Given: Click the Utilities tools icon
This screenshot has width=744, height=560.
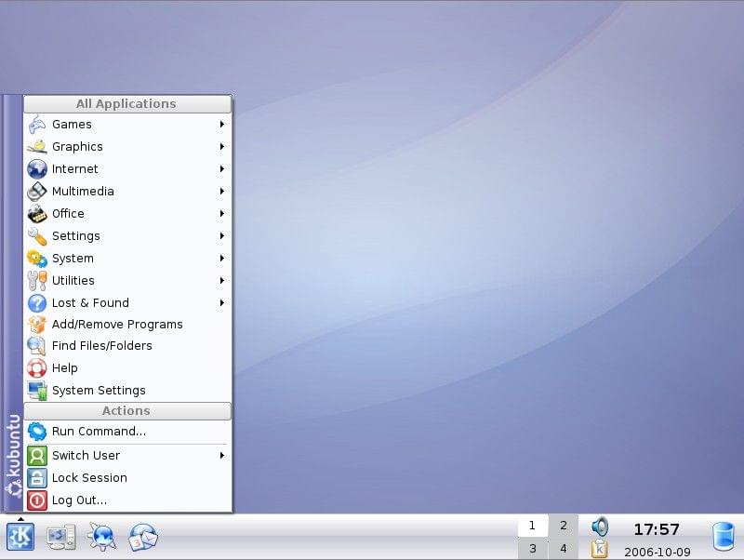Looking at the screenshot, I should pos(37,281).
